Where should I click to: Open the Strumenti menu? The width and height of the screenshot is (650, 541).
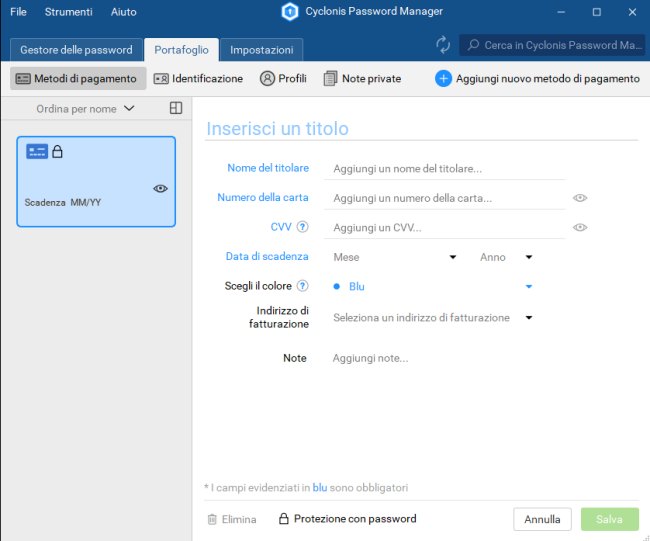tap(68, 12)
